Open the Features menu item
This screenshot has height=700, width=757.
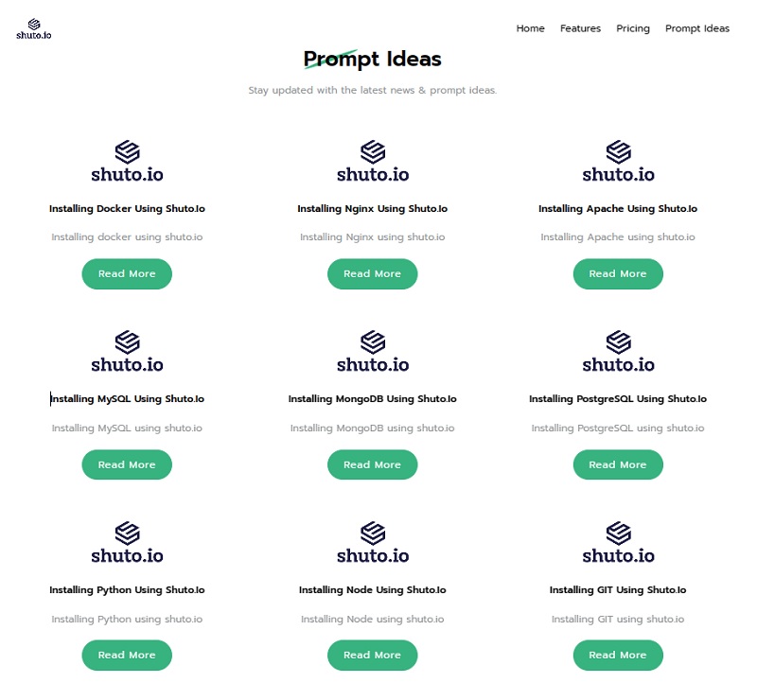(x=580, y=28)
